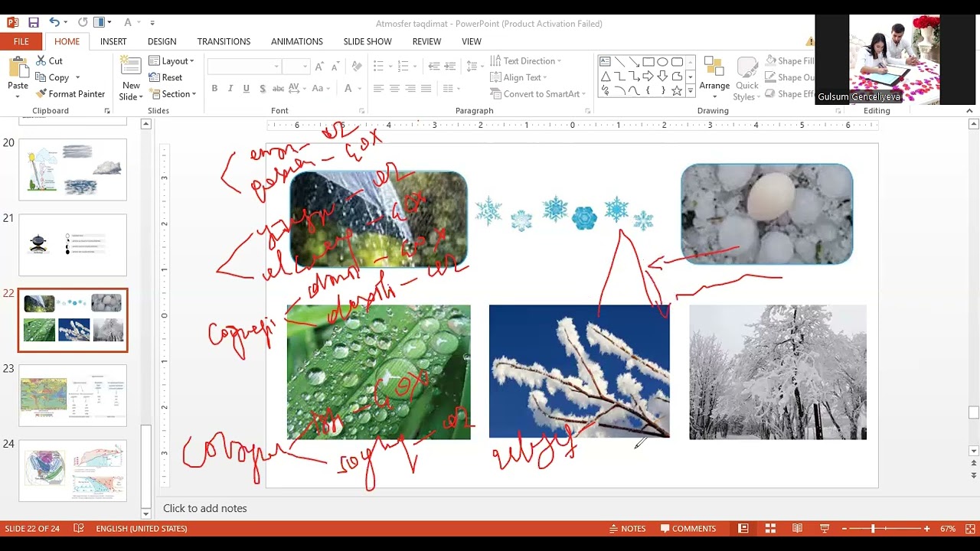
Task: Toggle Underline formatting
Action: point(247,89)
